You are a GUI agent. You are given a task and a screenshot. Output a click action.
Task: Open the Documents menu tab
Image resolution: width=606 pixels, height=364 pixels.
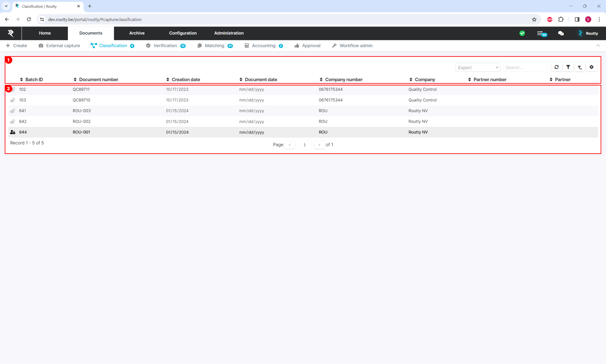coord(91,33)
